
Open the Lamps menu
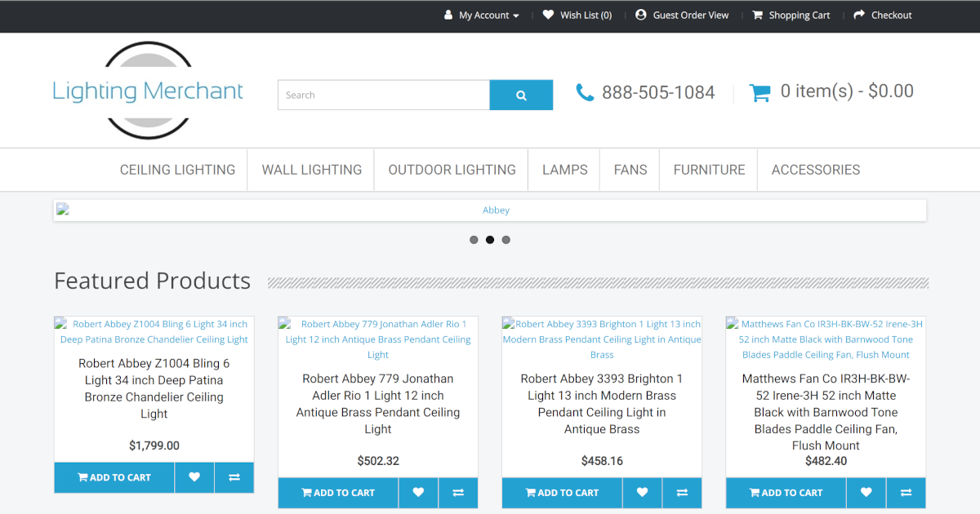click(x=565, y=170)
